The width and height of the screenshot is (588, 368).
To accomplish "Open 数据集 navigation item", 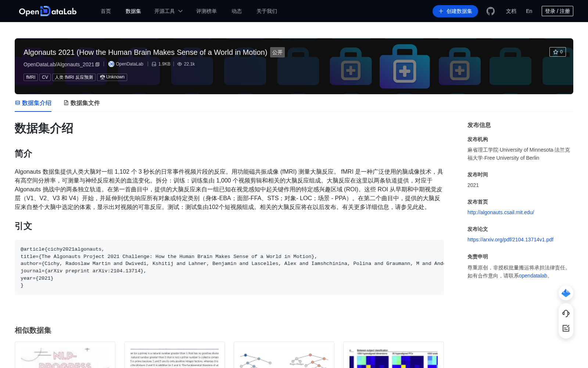I will pos(133,11).
